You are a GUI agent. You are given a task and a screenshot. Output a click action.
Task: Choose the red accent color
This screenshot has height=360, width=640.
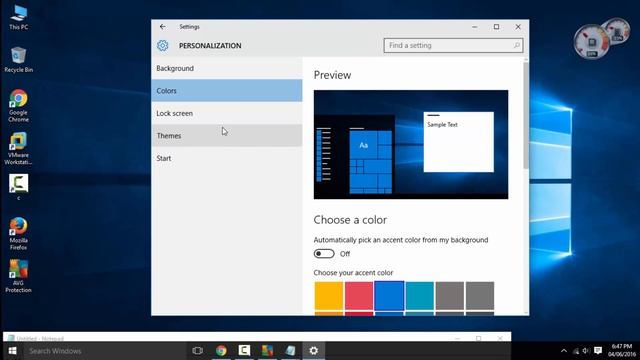pos(359,296)
